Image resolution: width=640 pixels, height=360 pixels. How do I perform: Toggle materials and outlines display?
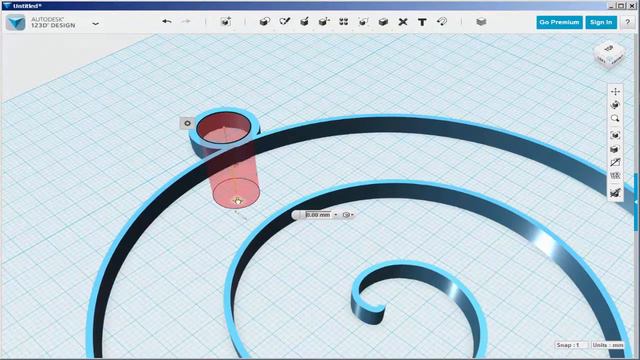click(616, 149)
